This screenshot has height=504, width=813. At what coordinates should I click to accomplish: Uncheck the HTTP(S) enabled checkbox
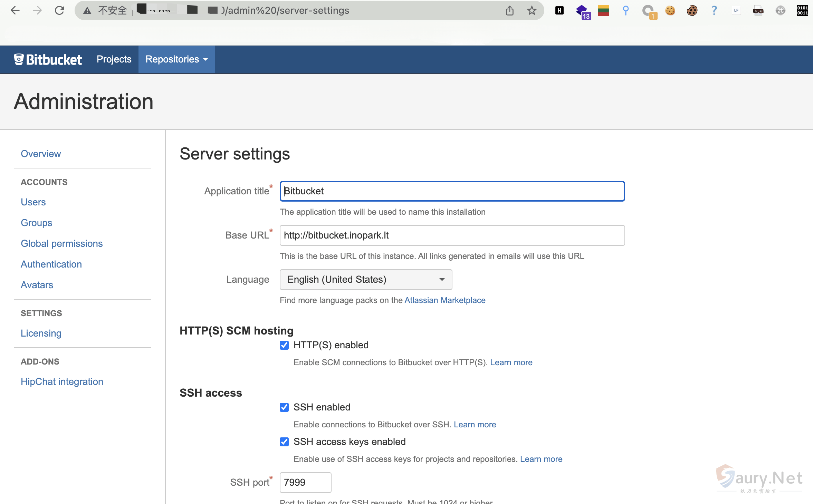tap(284, 345)
